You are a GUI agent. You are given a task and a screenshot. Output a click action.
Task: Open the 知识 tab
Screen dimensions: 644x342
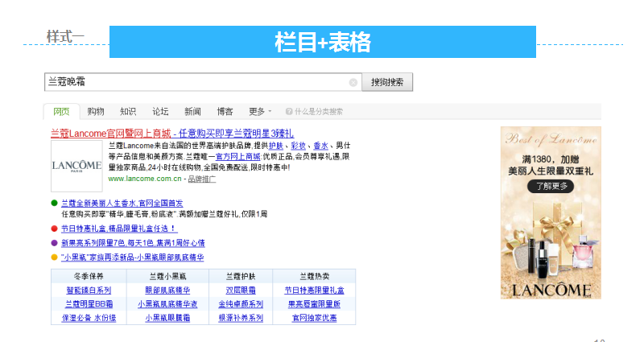(128, 112)
